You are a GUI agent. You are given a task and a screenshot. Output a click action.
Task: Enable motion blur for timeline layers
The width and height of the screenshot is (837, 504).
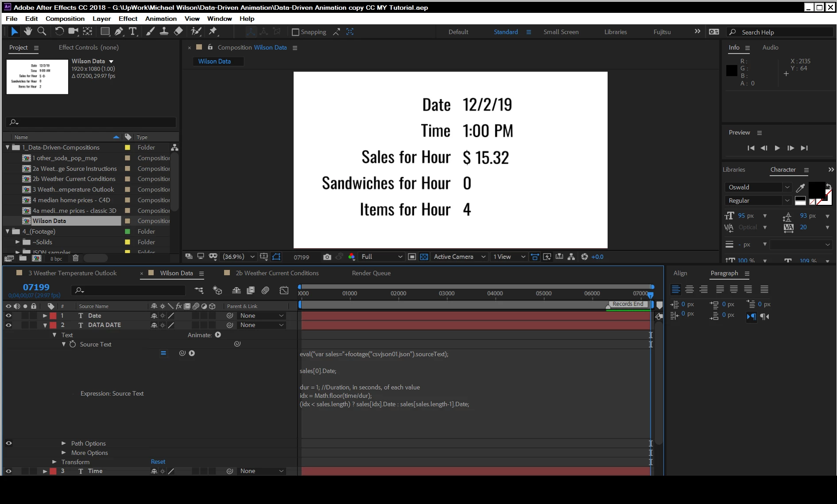point(265,290)
